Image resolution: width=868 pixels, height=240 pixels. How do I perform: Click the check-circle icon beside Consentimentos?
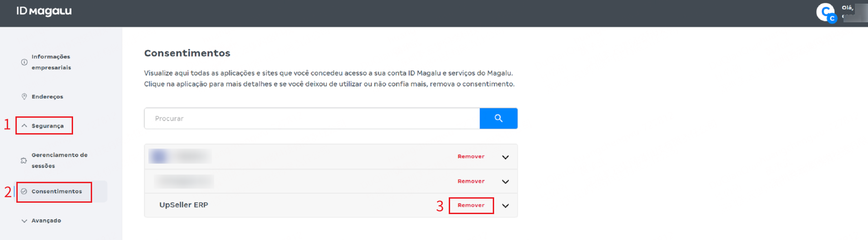point(24,191)
